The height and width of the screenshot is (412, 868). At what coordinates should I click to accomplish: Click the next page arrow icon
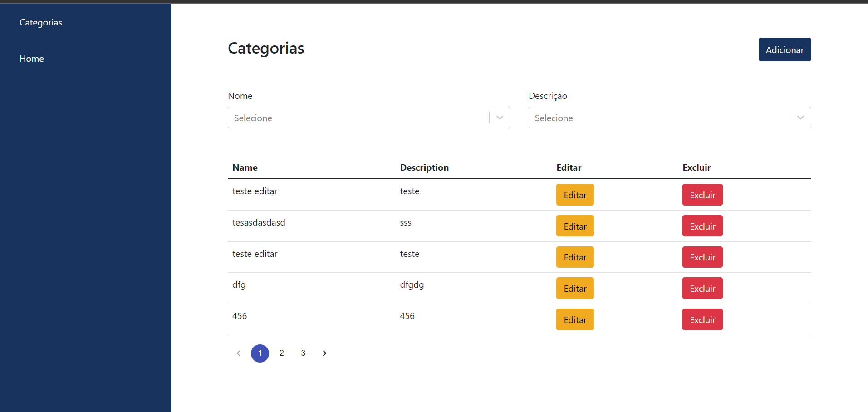point(324,353)
